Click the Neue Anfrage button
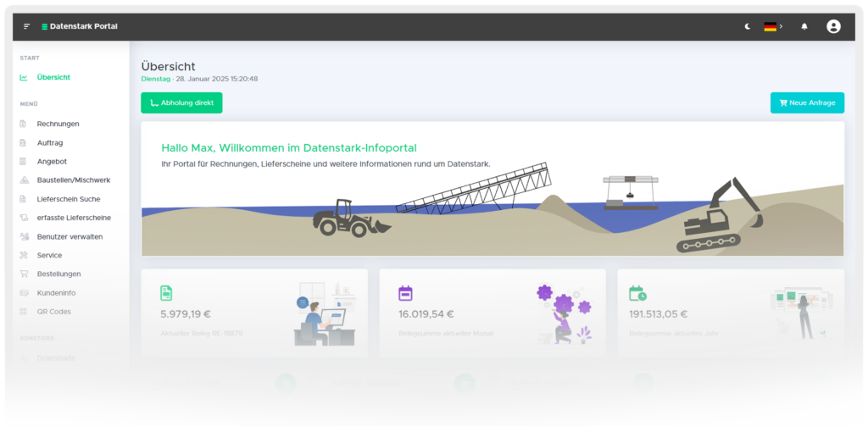Viewport: 868px width, 426px height. coord(807,103)
